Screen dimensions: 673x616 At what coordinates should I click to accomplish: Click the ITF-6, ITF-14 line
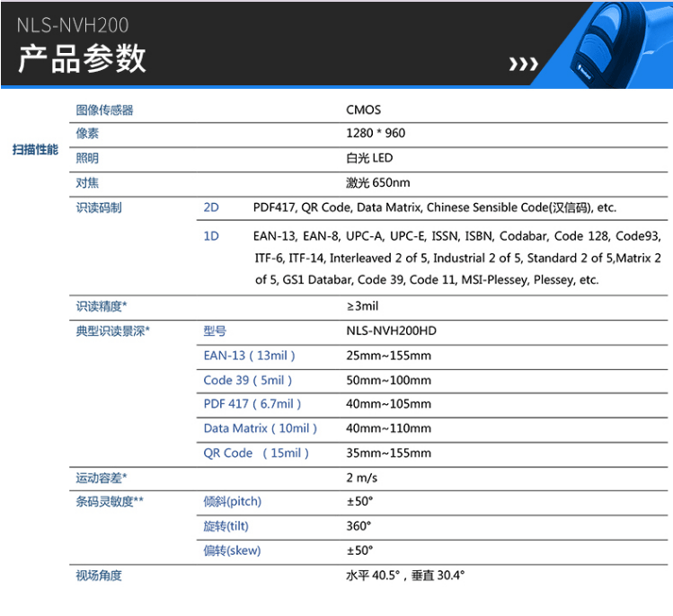coord(457,258)
